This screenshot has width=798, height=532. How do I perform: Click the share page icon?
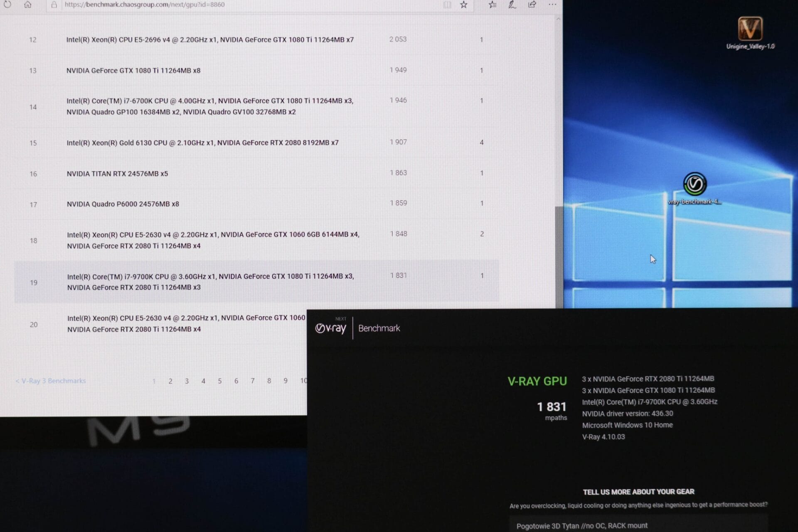[x=532, y=5]
